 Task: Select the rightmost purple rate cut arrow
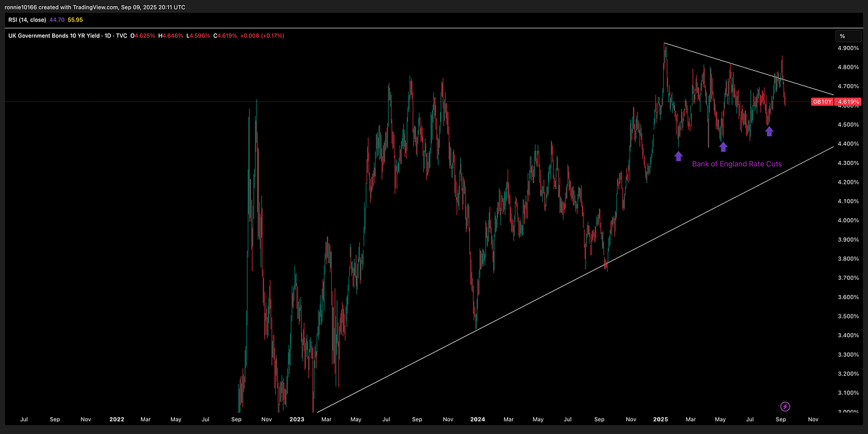(769, 131)
